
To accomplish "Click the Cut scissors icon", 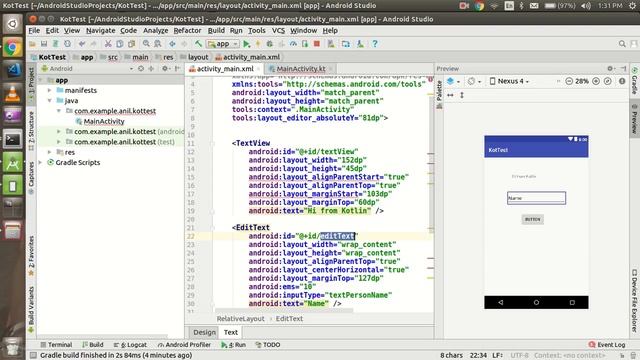I will coord(108,44).
